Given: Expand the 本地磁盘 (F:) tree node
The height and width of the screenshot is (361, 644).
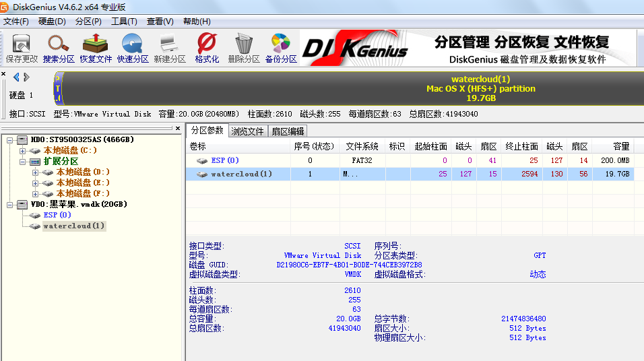Looking at the screenshot, I should coord(35,194).
